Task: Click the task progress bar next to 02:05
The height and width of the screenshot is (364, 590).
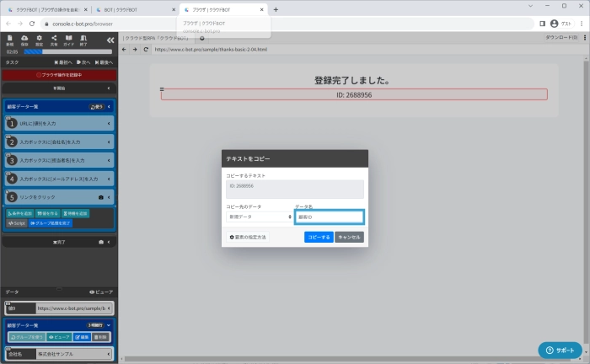Action: (67, 51)
